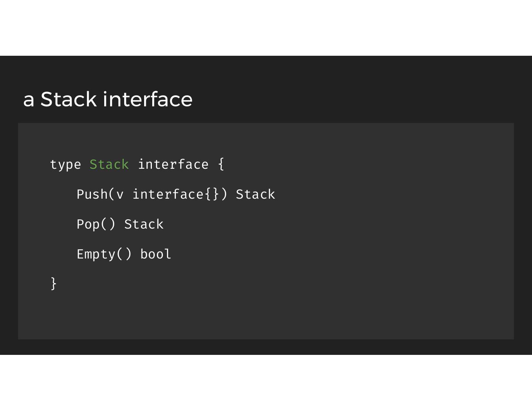The width and height of the screenshot is (532, 411).
Task: Click the 'type' keyword in the code
Action: click(x=65, y=165)
